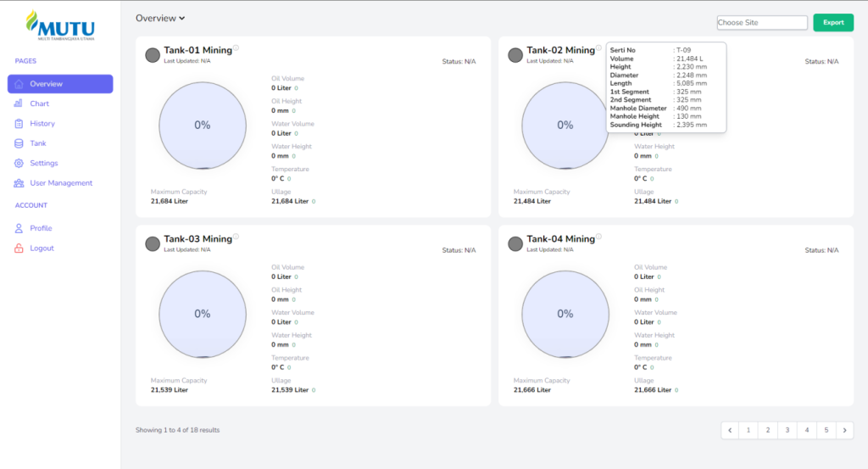
Task: Open User Management menu item
Action: pyautogui.click(x=61, y=183)
